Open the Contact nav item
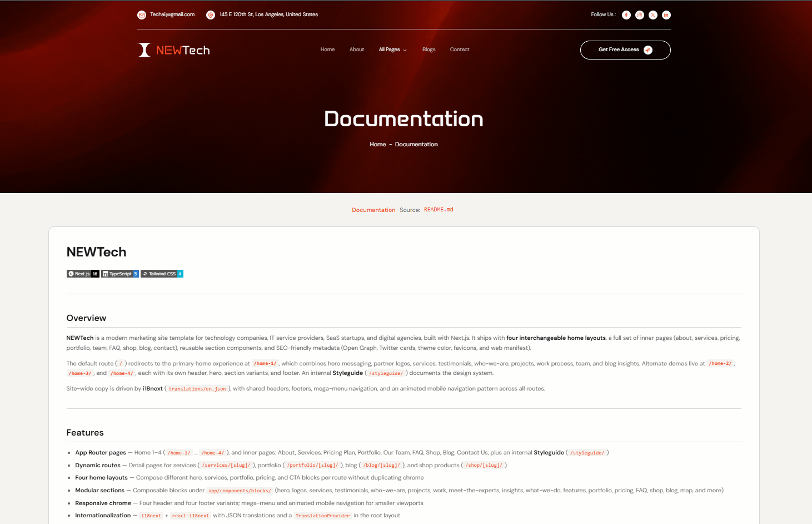 [x=460, y=50]
